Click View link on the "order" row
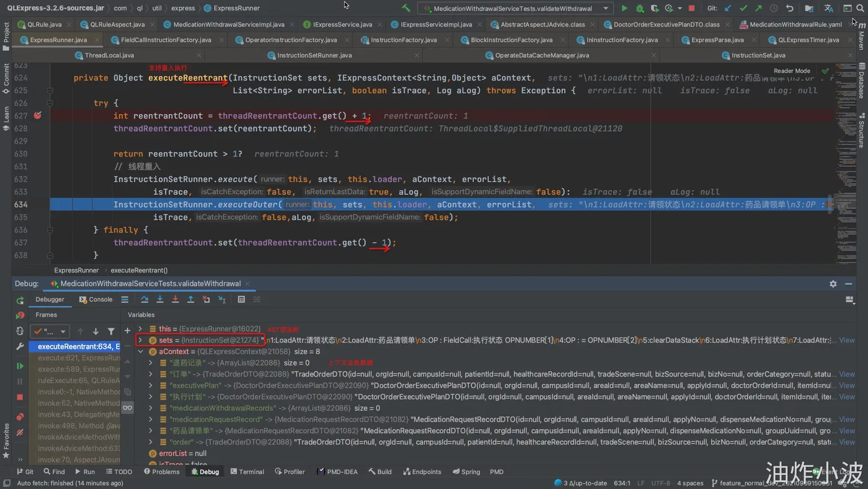 pyautogui.click(x=847, y=442)
